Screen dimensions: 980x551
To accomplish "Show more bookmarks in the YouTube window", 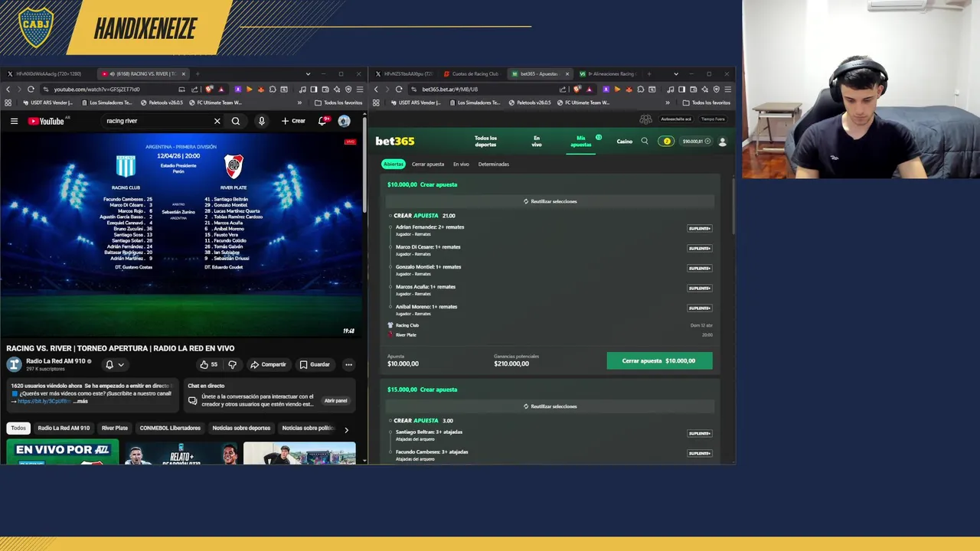I will (x=299, y=103).
